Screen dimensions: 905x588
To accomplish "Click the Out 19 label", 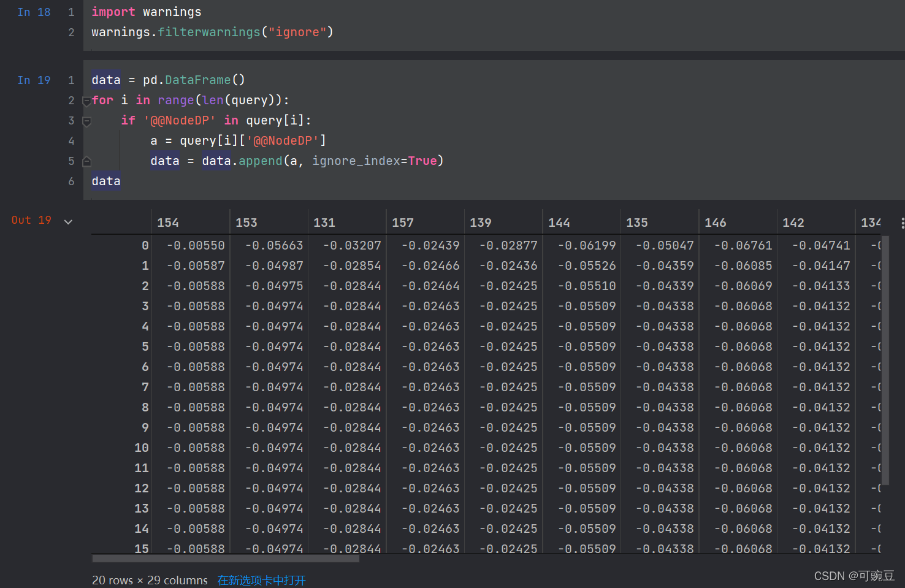I will [31, 220].
